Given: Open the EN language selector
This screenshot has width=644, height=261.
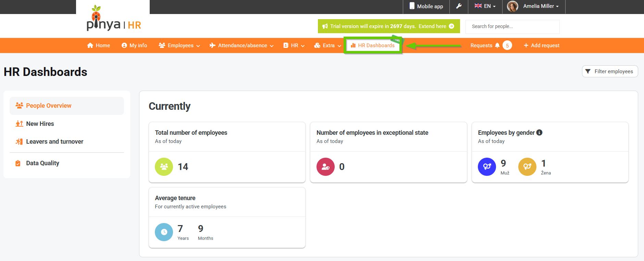Looking at the screenshot, I should [485, 6].
